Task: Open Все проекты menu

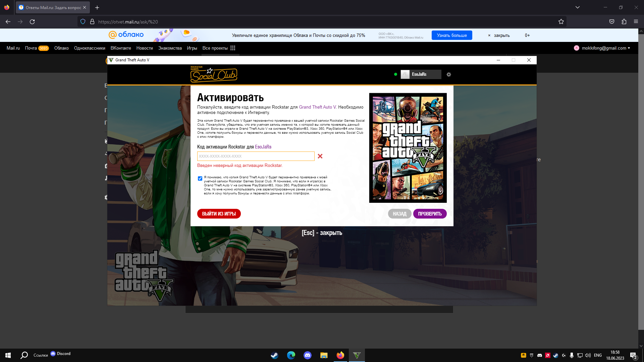Action: pyautogui.click(x=215, y=48)
